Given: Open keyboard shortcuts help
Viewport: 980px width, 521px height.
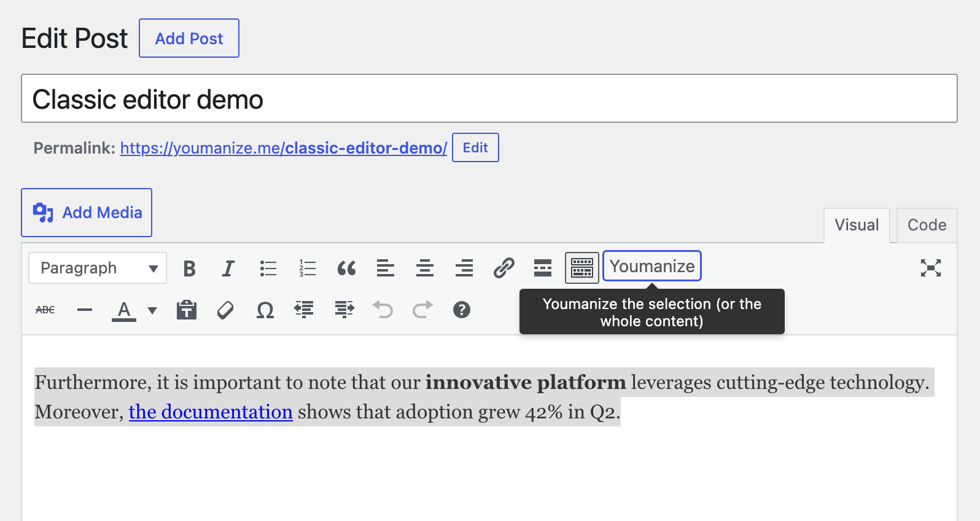Looking at the screenshot, I should pyautogui.click(x=462, y=310).
